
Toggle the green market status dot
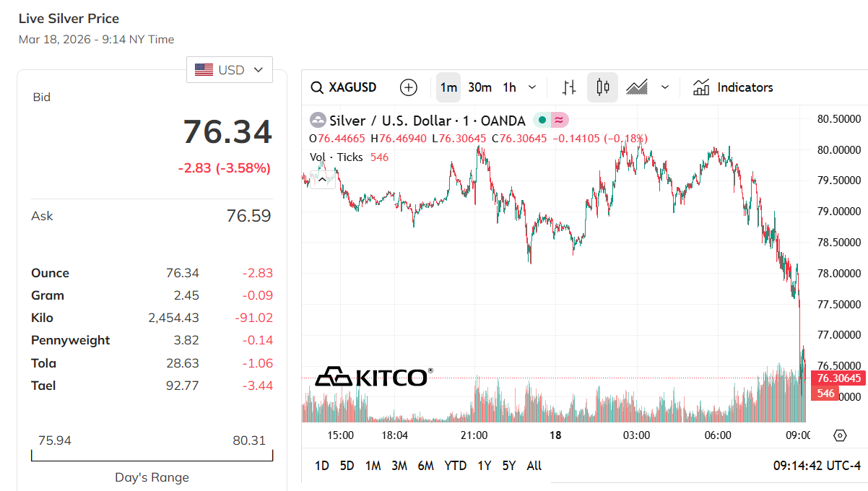tap(542, 120)
